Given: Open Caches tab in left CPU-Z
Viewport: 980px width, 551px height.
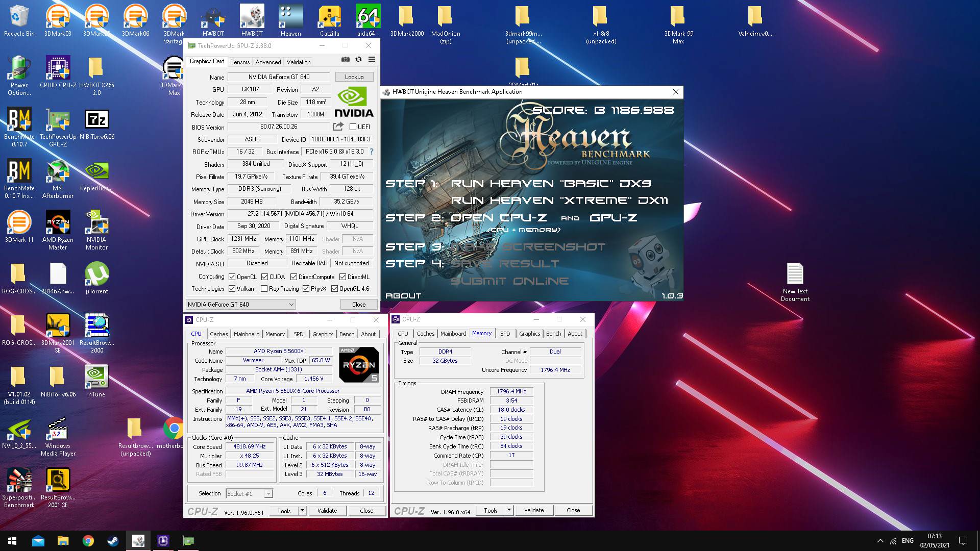Looking at the screenshot, I should tap(219, 334).
